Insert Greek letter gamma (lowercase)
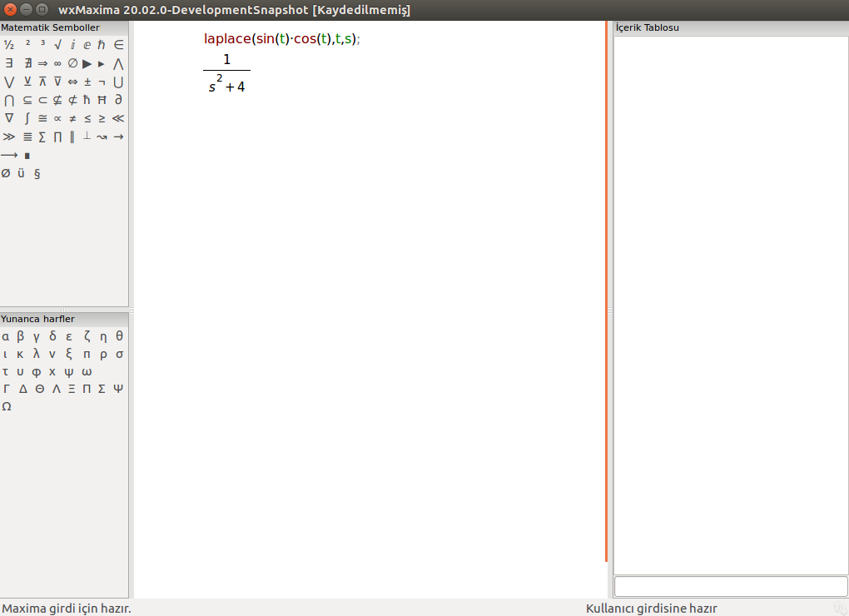Screen dimensions: 849x616 (37, 336)
